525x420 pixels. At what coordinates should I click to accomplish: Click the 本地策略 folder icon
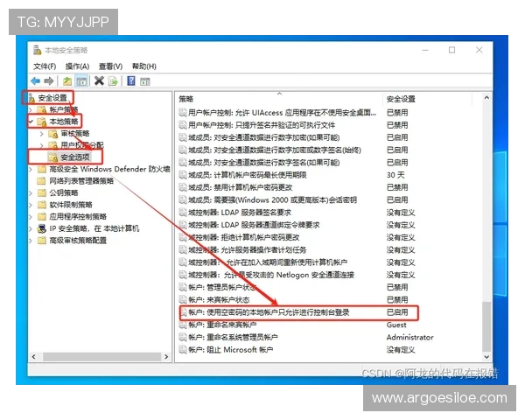tap(42, 122)
